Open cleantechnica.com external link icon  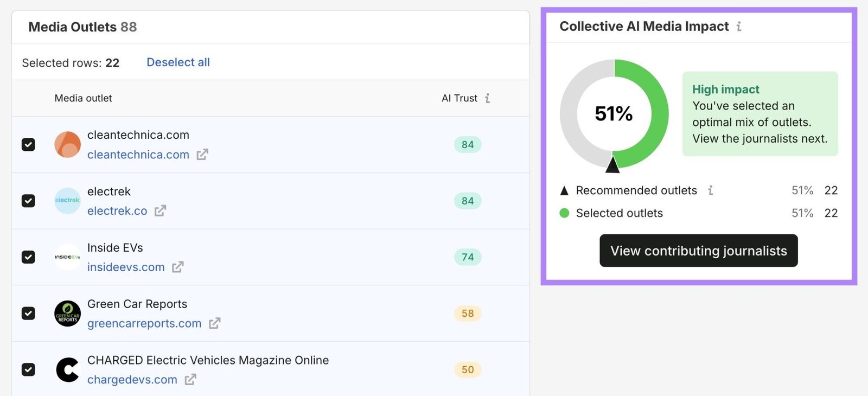click(x=202, y=155)
